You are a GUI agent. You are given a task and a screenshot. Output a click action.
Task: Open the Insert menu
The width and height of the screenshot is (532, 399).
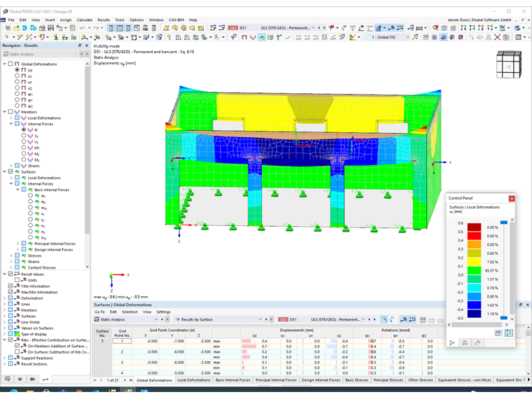(x=50, y=20)
